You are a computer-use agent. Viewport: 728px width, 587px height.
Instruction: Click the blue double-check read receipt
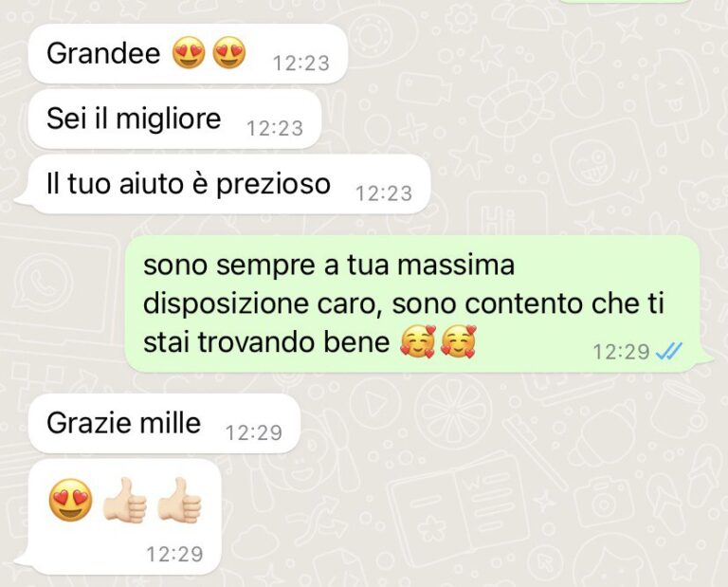pyautogui.click(x=668, y=352)
